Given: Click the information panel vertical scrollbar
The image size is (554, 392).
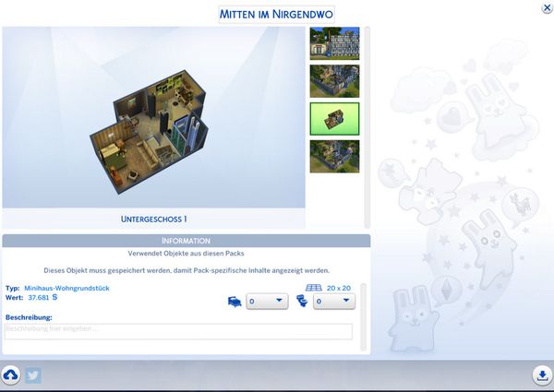Looking at the screenshot, I should tap(363, 314).
